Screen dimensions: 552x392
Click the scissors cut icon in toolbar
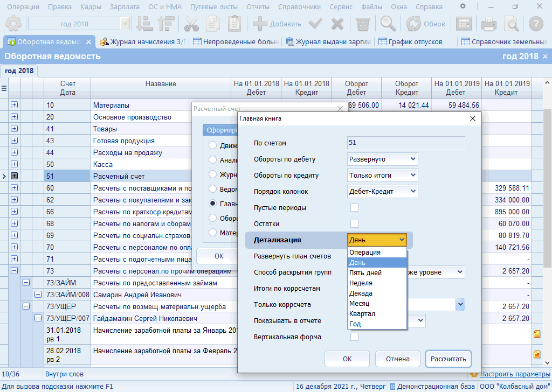click(191, 24)
